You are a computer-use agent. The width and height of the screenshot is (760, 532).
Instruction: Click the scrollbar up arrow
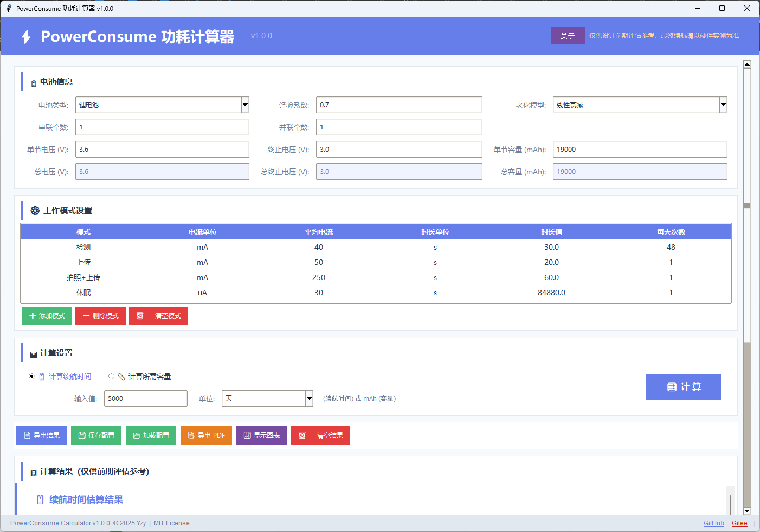pos(747,64)
